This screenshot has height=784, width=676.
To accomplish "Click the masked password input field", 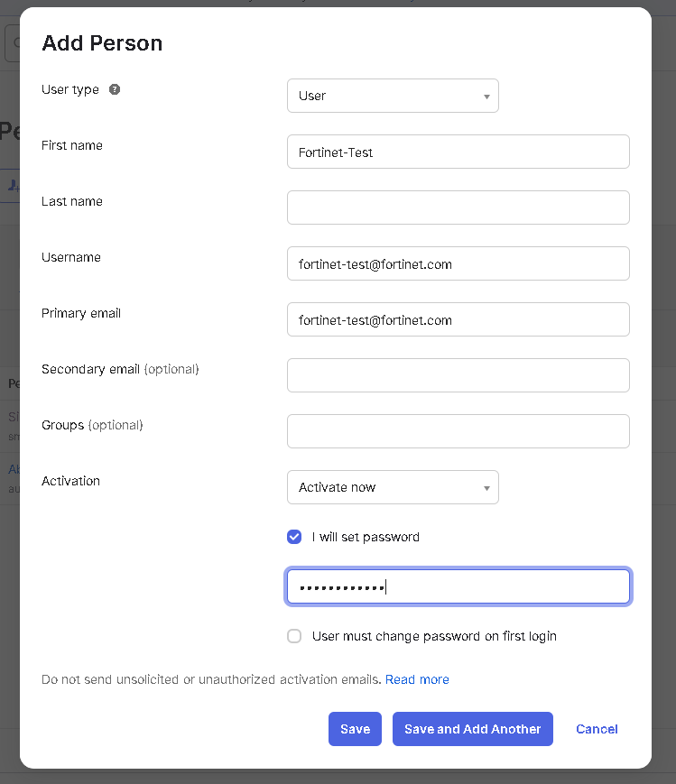I will coord(458,586).
